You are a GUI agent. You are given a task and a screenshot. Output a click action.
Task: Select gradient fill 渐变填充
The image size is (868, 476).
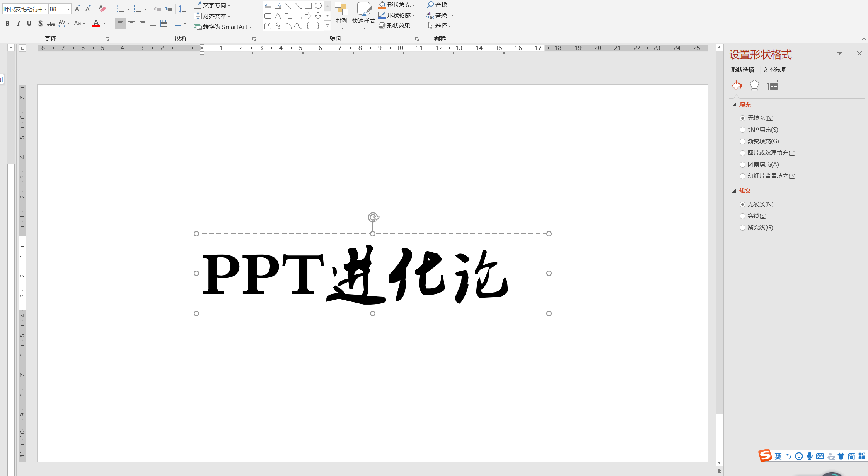[x=759, y=141]
